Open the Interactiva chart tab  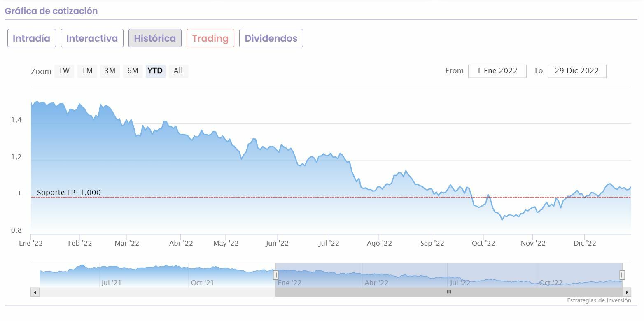(x=92, y=38)
